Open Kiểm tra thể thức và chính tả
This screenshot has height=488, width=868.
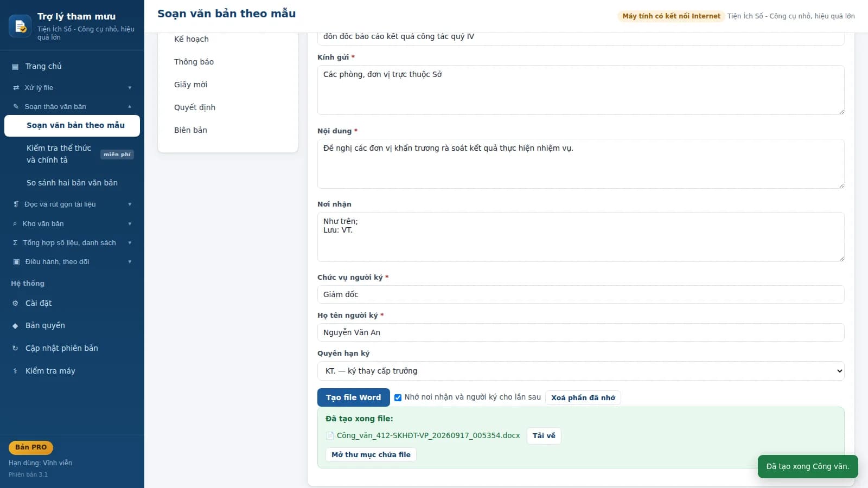pyautogui.click(x=72, y=154)
